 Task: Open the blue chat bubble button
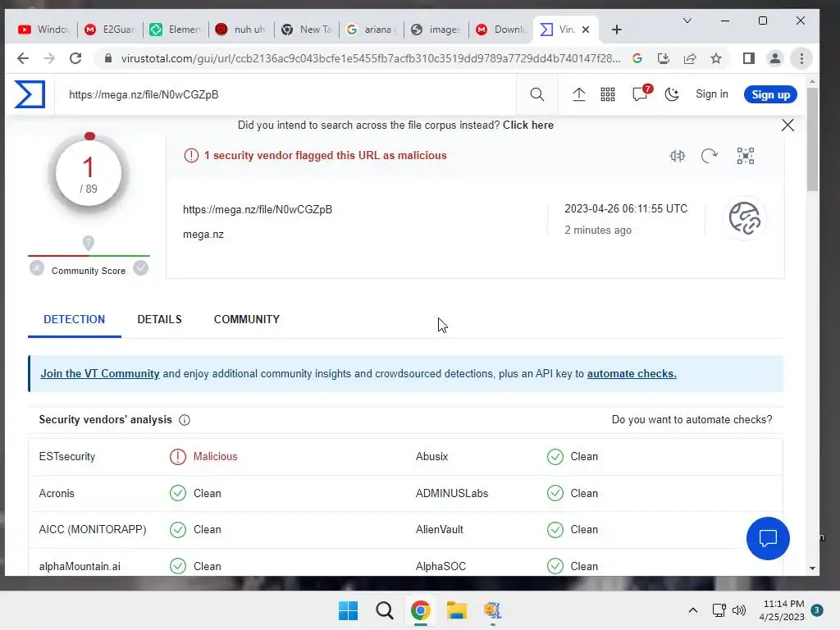click(768, 538)
